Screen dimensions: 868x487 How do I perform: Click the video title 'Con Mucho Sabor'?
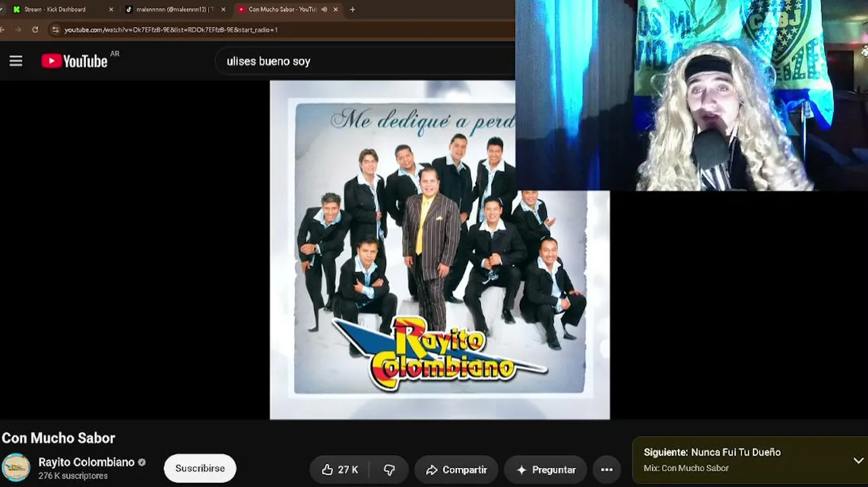(x=59, y=438)
